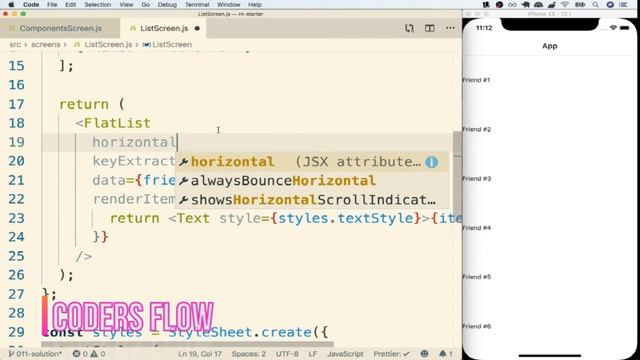The image size is (640, 360).
Task: Open the Window menu
Action: 228,4
